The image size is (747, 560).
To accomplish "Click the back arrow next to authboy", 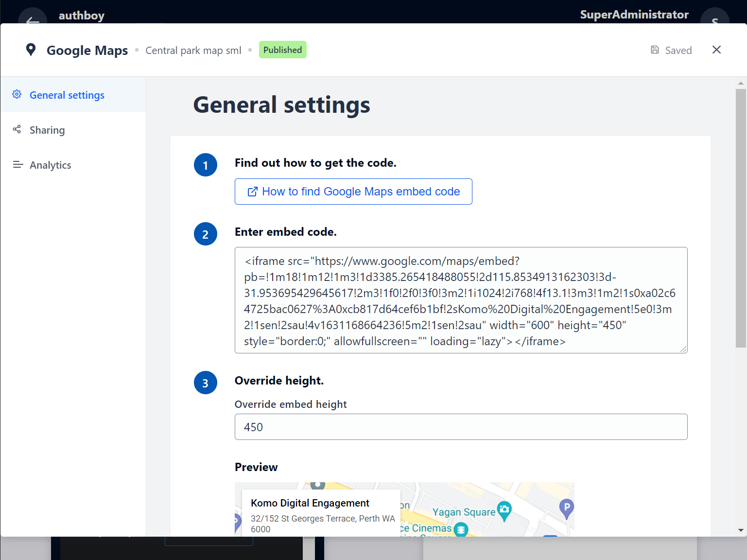I will click(x=32, y=19).
